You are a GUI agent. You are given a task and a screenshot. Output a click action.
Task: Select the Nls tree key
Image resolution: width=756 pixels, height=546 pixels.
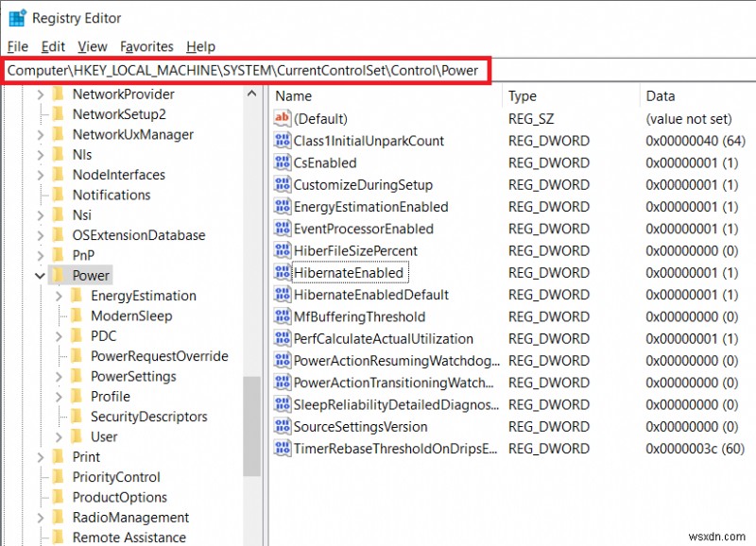82,155
